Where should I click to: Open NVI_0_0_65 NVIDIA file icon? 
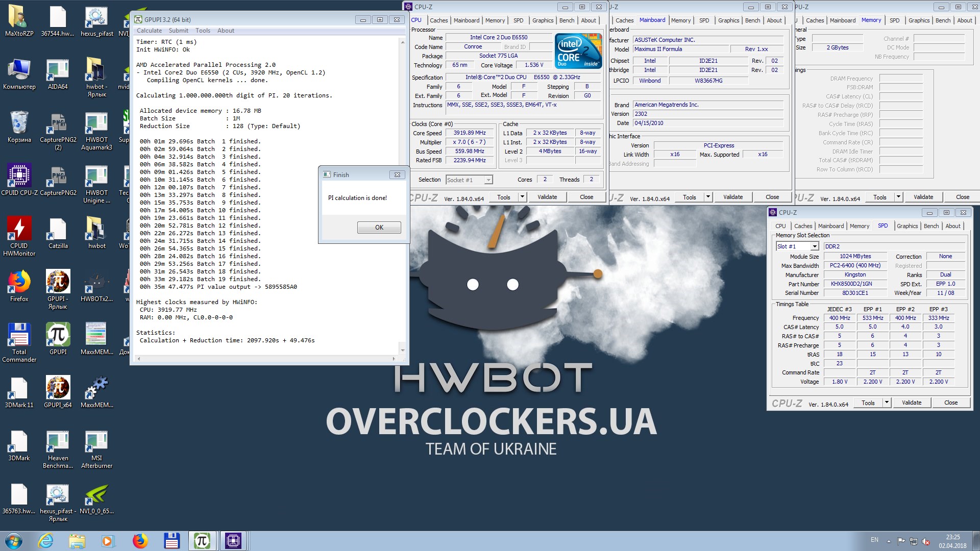(96, 498)
